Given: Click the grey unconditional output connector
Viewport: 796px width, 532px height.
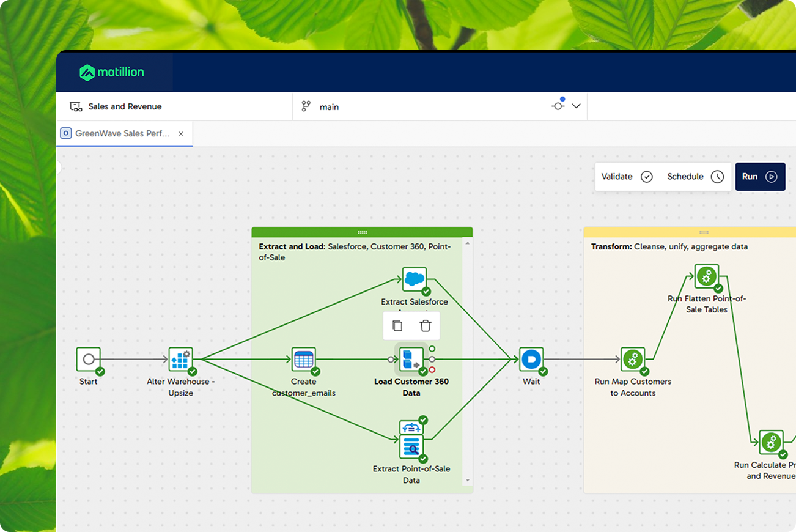Looking at the screenshot, I should pyautogui.click(x=432, y=359).
